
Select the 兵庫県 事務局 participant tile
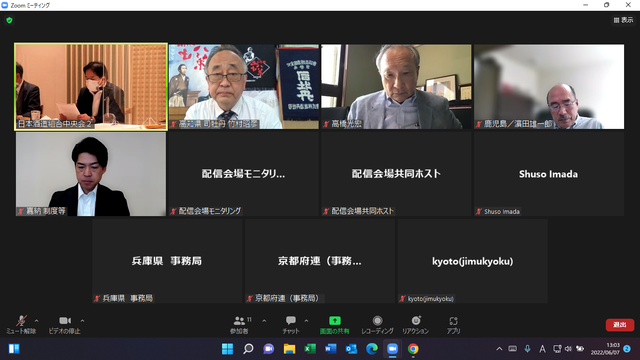pyautogui.click(x=167, y=261)
